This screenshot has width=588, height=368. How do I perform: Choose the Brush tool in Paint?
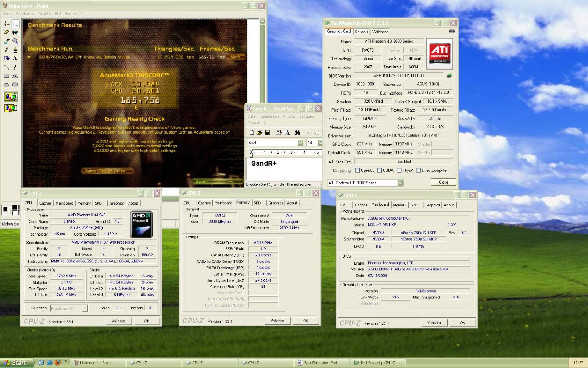[x=15, y=50]
